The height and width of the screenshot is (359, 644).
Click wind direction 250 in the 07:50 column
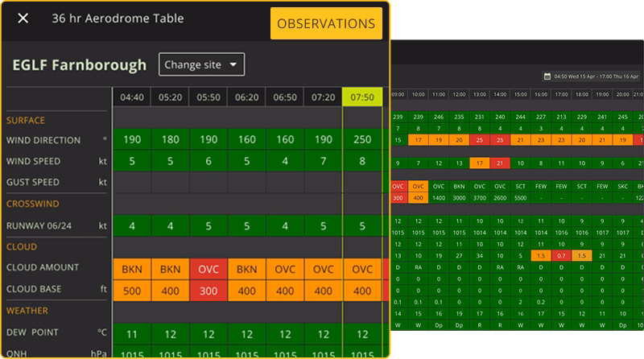[x=361, y=140]
